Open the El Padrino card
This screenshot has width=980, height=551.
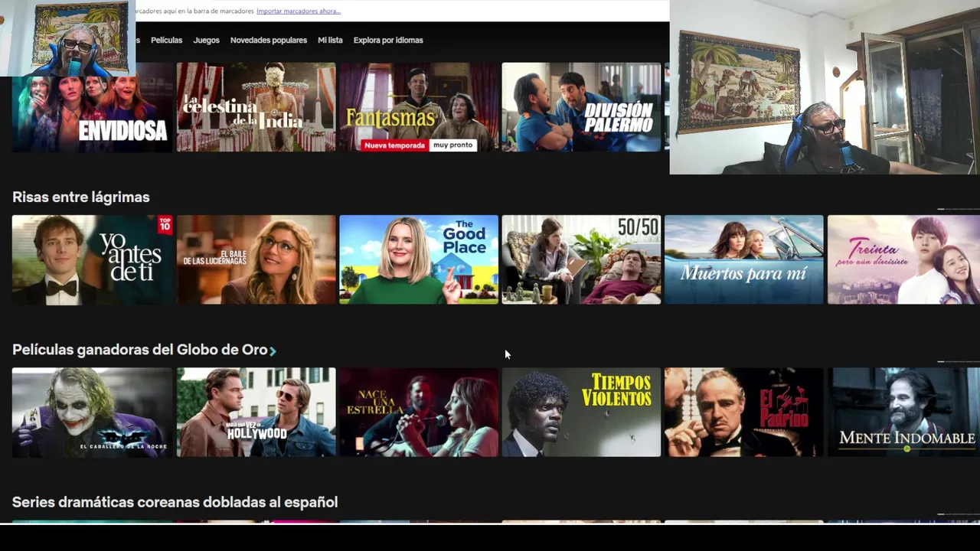[744, 412]
